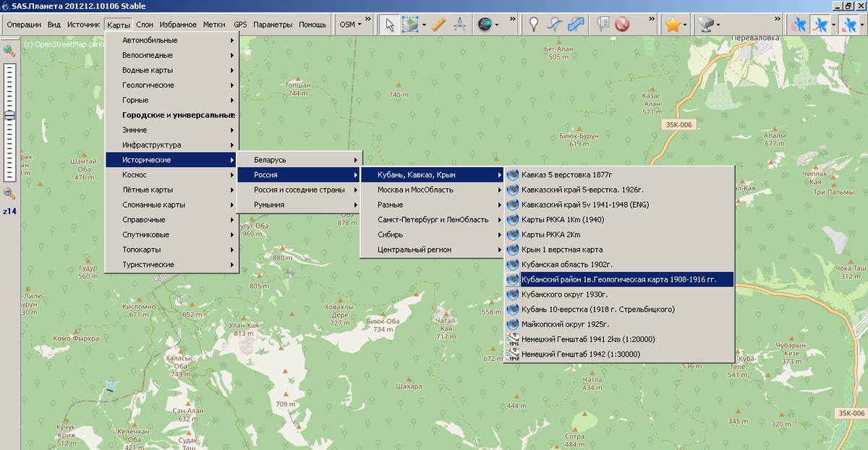
Task: Open the Слои menu
Action: tap(145, 24)
